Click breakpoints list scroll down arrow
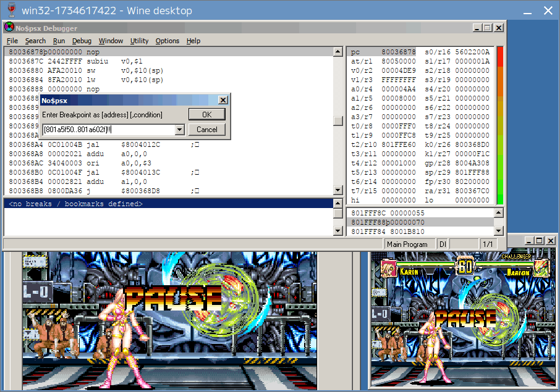This screenshot has width=560, height=392. click(x=338, y=231)
